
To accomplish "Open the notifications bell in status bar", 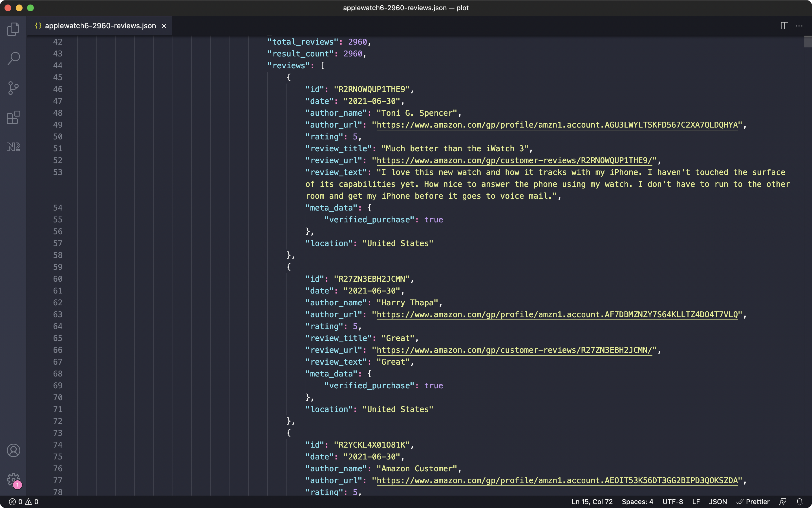I will (x=800, y=502).
